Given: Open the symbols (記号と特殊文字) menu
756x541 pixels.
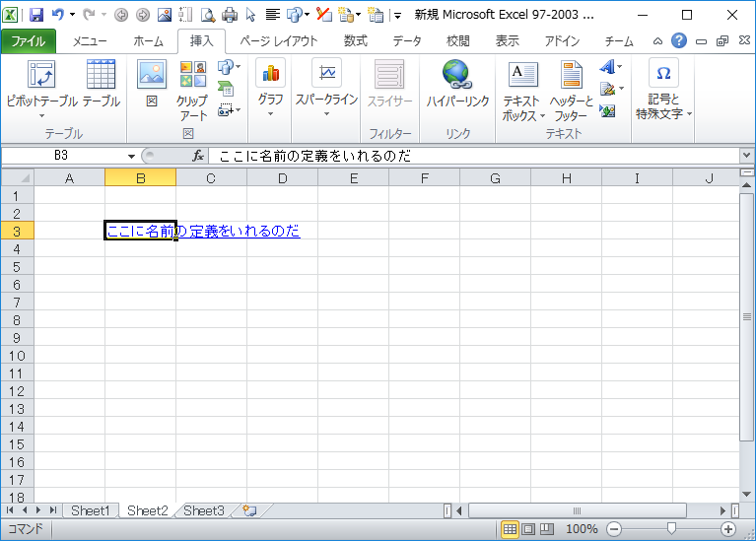Looking at the screenshot, I should coord(663,90).
